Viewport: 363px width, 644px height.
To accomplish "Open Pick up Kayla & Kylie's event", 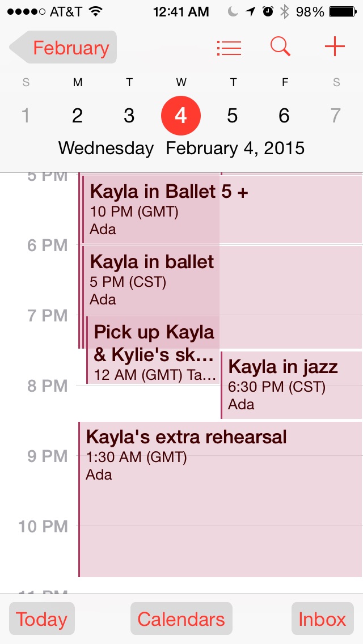I will (153, 351).
